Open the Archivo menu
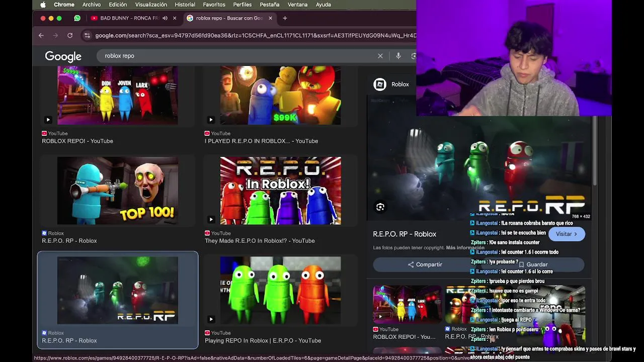644x362 pixels. tap(92, 5)
